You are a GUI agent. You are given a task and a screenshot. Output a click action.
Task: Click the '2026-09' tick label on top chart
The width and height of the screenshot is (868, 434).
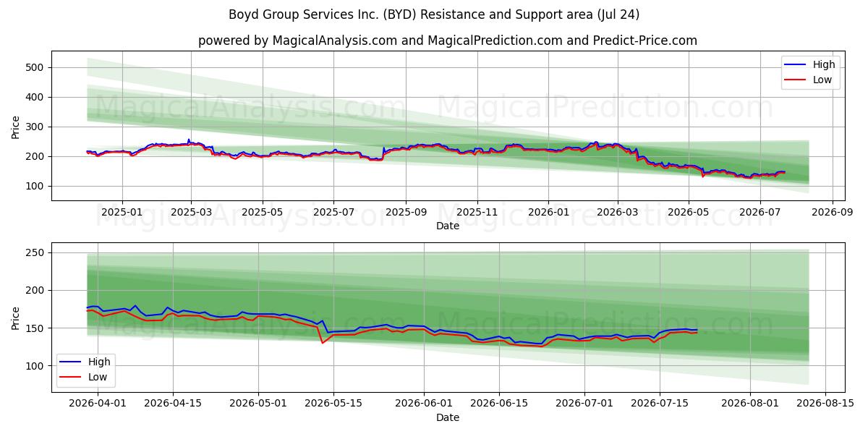[x=832, y=213]
